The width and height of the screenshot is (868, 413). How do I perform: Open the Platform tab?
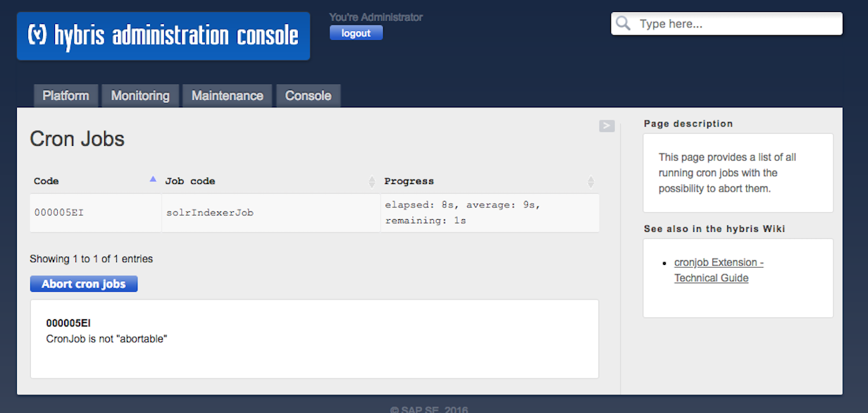coord(66,96)
